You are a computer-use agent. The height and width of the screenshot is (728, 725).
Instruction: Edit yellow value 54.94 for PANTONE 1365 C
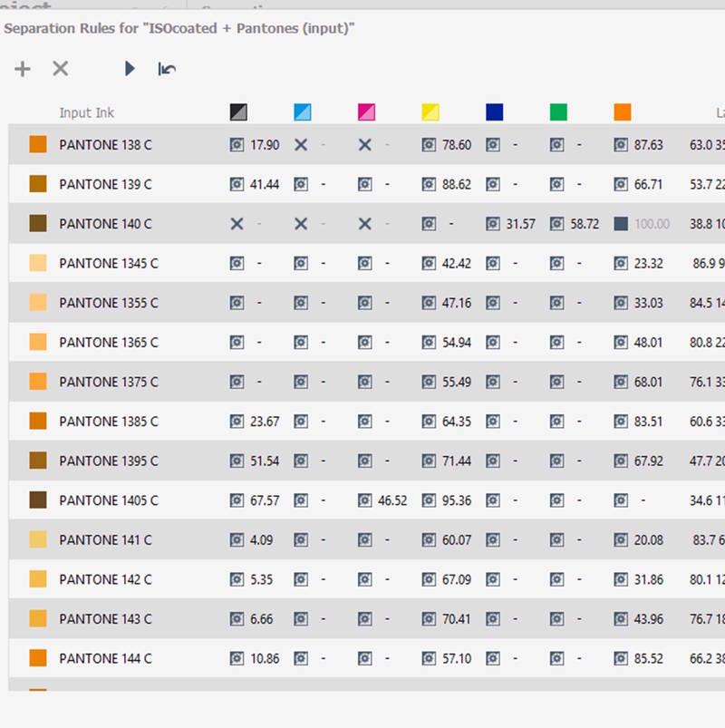coord(457,342)
